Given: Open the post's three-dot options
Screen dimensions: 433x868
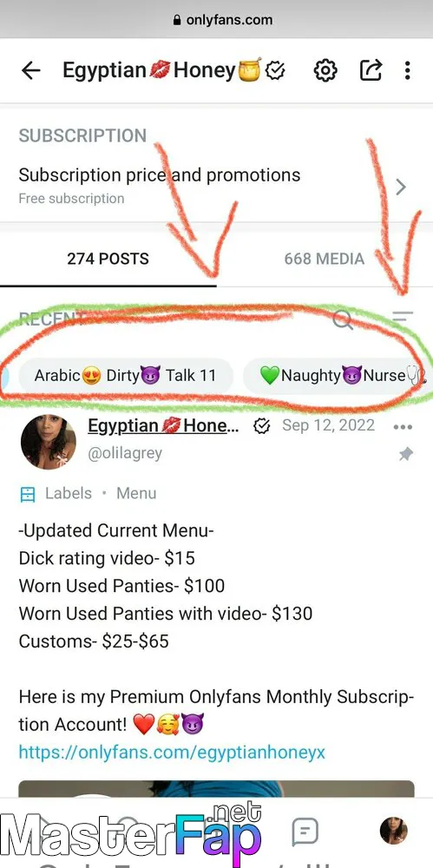Looking at the screenshot, I should tap(403, 427).
